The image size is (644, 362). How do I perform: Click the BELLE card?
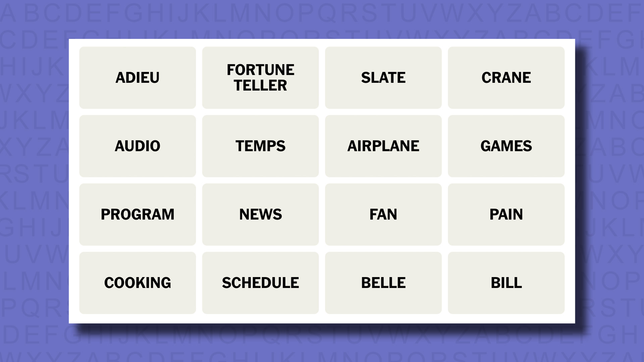coord(383,283)
